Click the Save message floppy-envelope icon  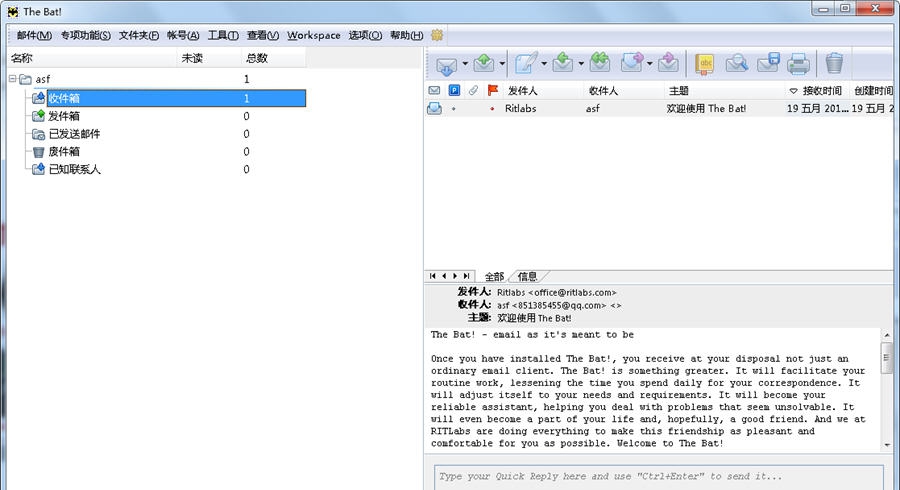tap(768, 64)
